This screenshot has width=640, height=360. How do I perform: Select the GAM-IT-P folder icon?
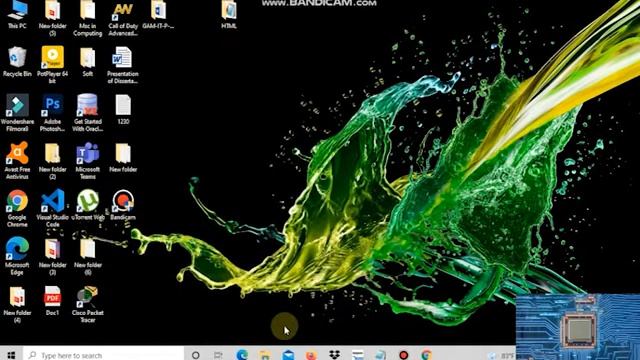[158, 15]
